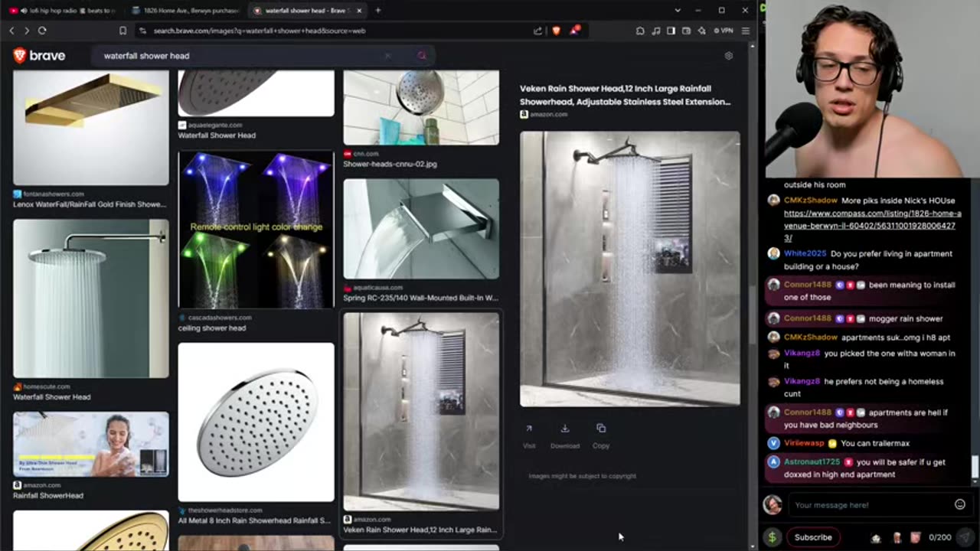Open the Veken Rain Shower Head title link

[626, 95]
